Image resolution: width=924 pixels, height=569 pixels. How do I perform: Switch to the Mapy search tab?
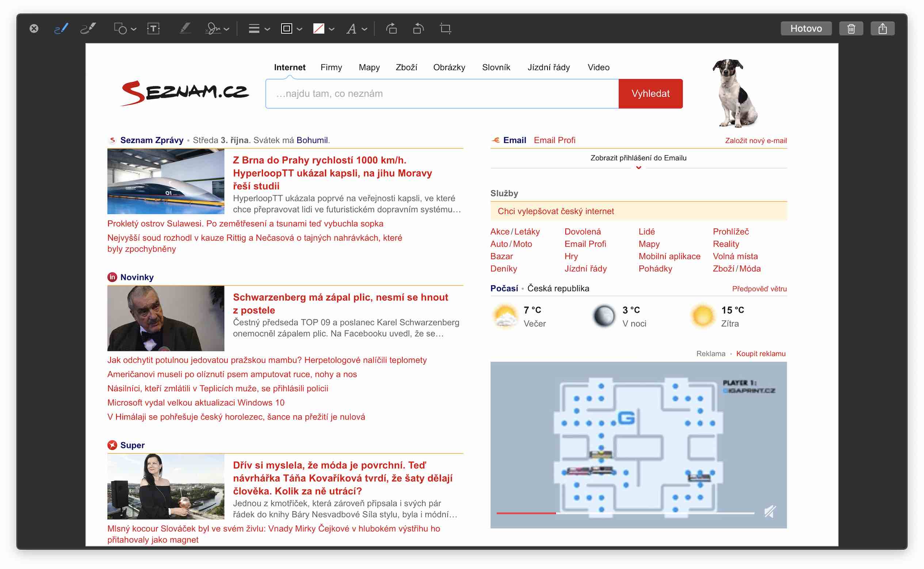click(x=369, y=67)
